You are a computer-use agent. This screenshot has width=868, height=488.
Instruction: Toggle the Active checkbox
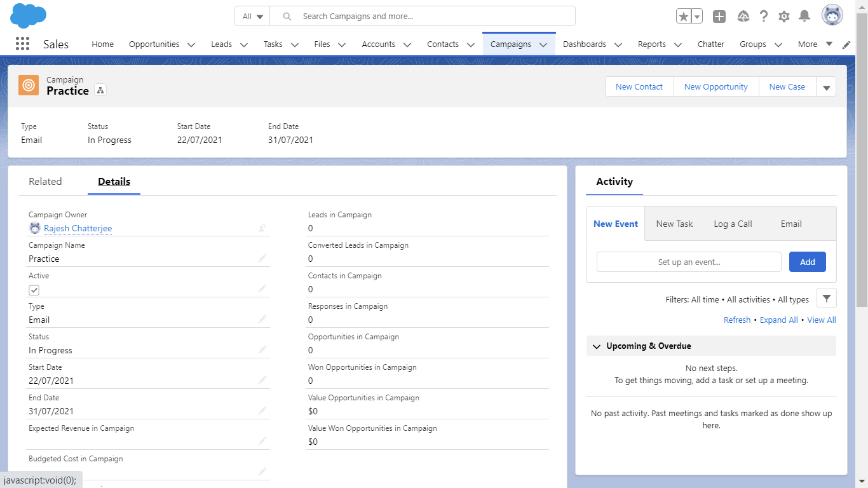[x=34, y=290]
